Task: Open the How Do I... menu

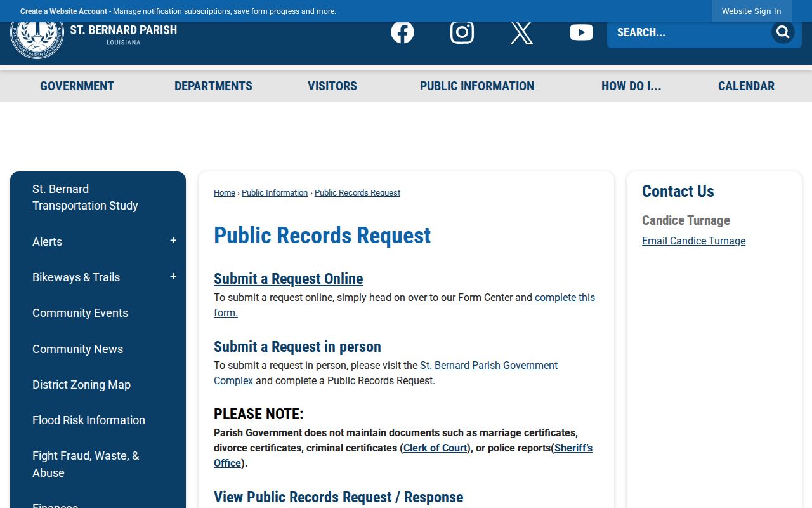Action: tap(631, 86)
